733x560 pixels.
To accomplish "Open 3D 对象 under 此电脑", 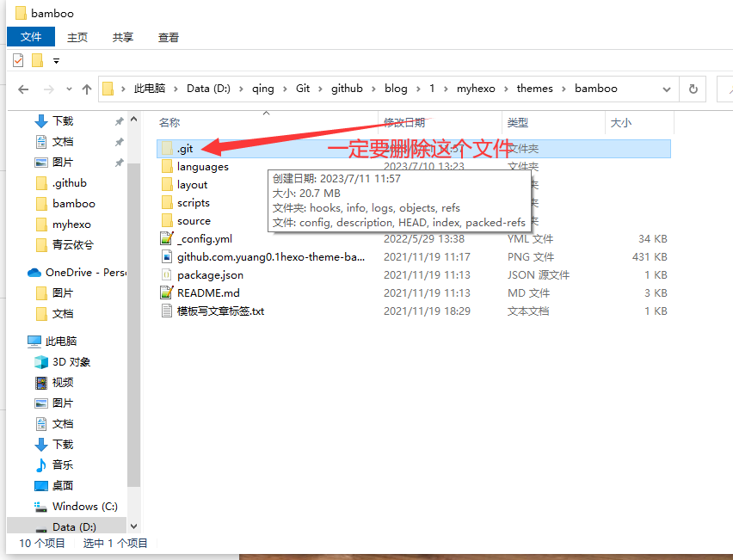I will click(71, 362).
